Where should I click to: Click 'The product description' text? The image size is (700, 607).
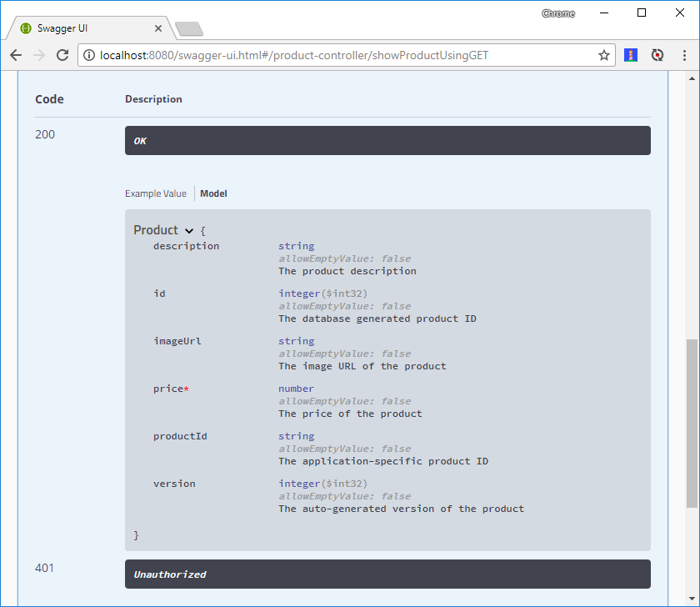(x=347, y=271)
